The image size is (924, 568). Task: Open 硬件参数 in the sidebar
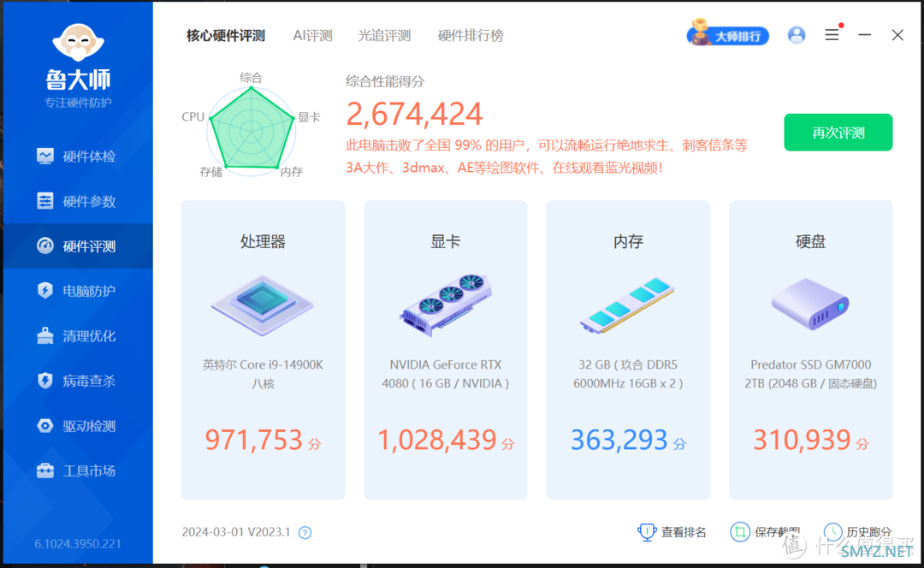coord(78,201)
